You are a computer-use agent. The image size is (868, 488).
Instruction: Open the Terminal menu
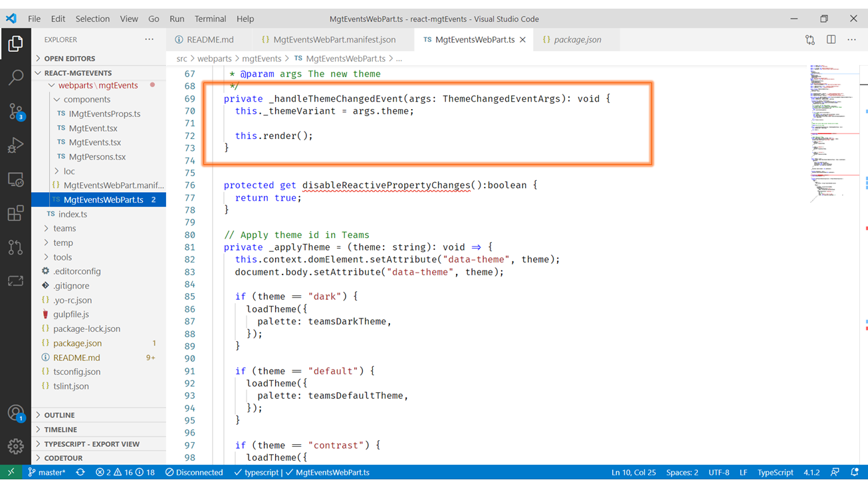(x=210, y=19)
